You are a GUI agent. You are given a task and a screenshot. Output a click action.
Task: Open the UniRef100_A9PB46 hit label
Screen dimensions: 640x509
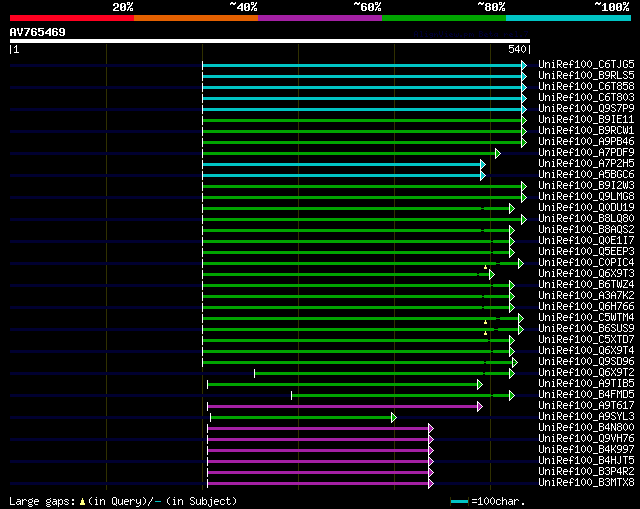pos(586,142)
